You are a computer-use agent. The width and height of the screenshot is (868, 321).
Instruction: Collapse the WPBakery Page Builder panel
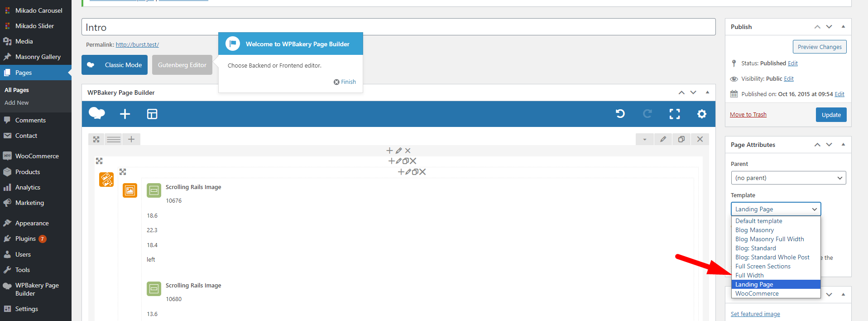707,92
